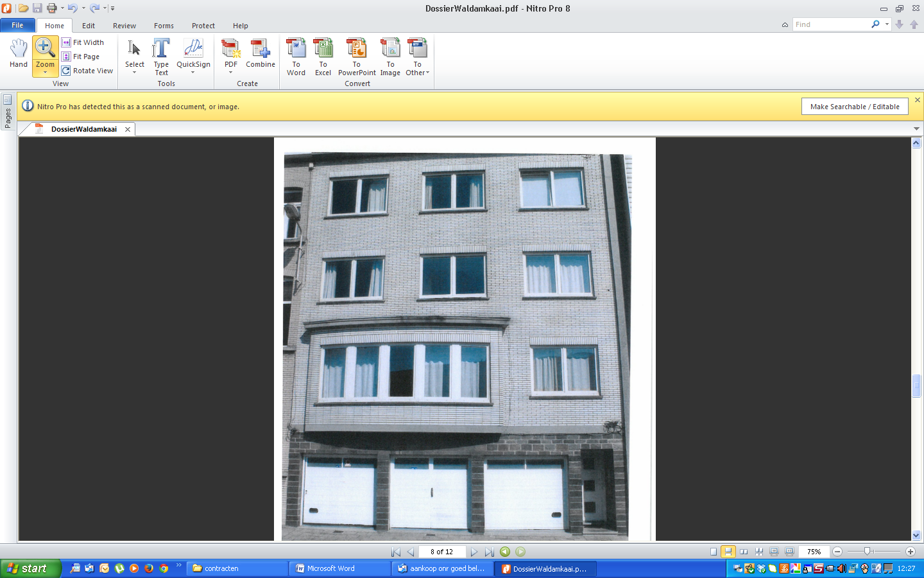Toggle the Pages side panel
The width and height of the screenshot is (924, 578).
(8, 112)
